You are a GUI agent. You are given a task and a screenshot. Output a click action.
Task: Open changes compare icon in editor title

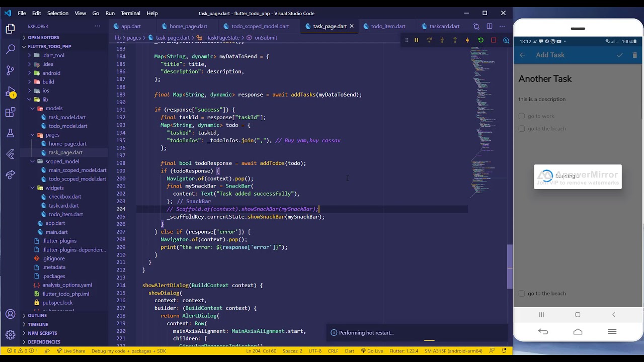(476, 26)
